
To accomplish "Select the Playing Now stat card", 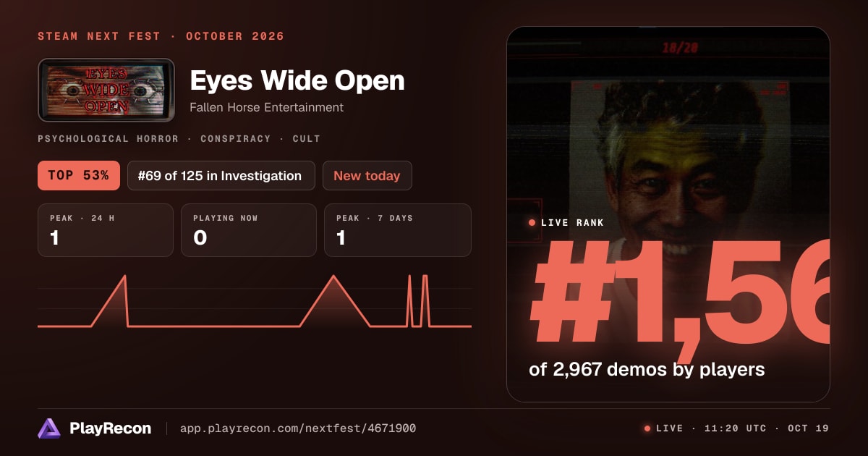I will coord(249,230).
